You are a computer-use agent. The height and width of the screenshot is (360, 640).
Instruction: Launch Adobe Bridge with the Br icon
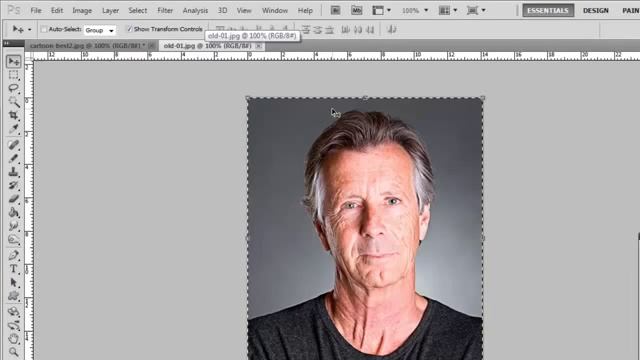point(336,10)
